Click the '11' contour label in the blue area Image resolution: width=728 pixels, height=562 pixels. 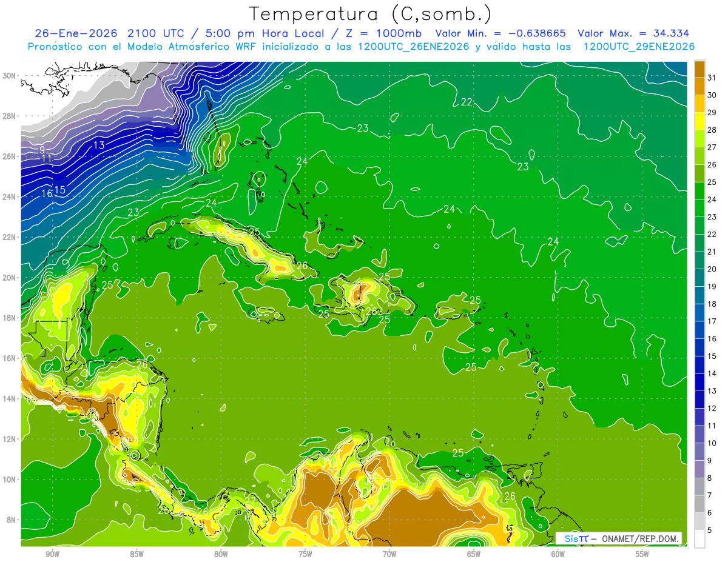[47, 159]
